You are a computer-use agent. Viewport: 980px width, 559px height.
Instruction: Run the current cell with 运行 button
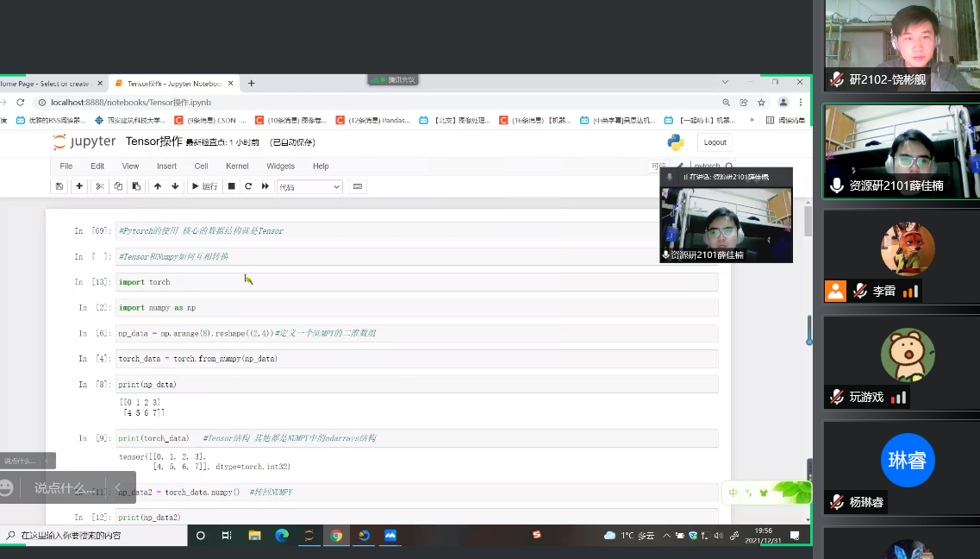tap(204, 186)
